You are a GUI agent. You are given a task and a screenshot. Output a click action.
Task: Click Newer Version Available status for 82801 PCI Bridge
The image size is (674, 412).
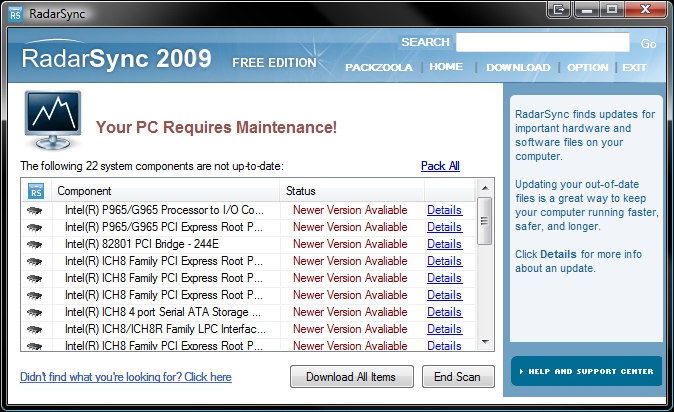[x=350, y=244]
